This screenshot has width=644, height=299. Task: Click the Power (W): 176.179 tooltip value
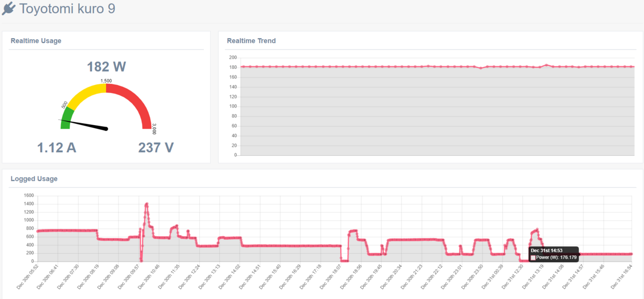(557, 257)
